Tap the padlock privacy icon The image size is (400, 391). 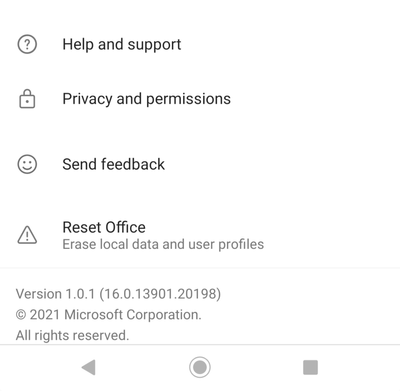(27, 99)
